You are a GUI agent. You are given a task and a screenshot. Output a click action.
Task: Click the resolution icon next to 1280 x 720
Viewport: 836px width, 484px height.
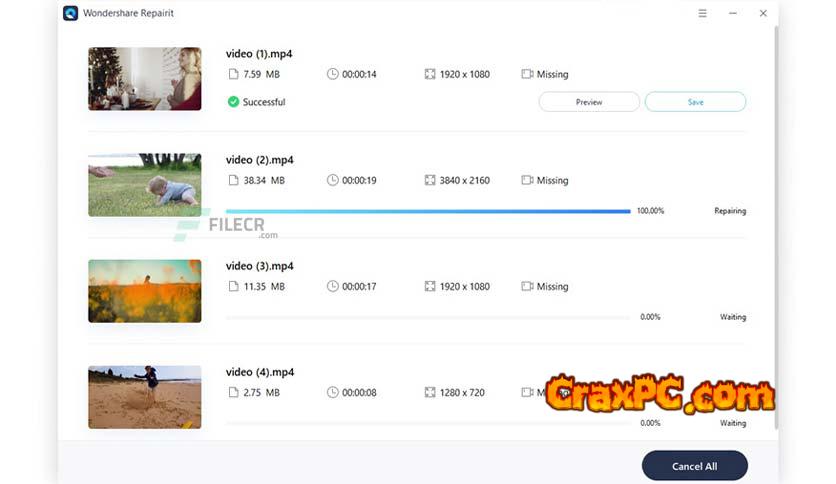[x=430, y=392]
